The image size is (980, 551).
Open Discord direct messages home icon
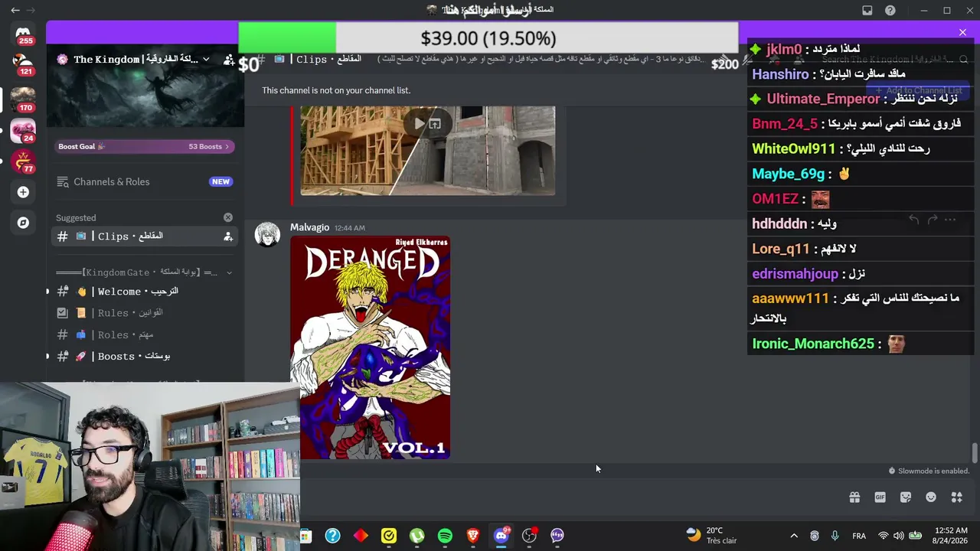[x=23, y=34]
